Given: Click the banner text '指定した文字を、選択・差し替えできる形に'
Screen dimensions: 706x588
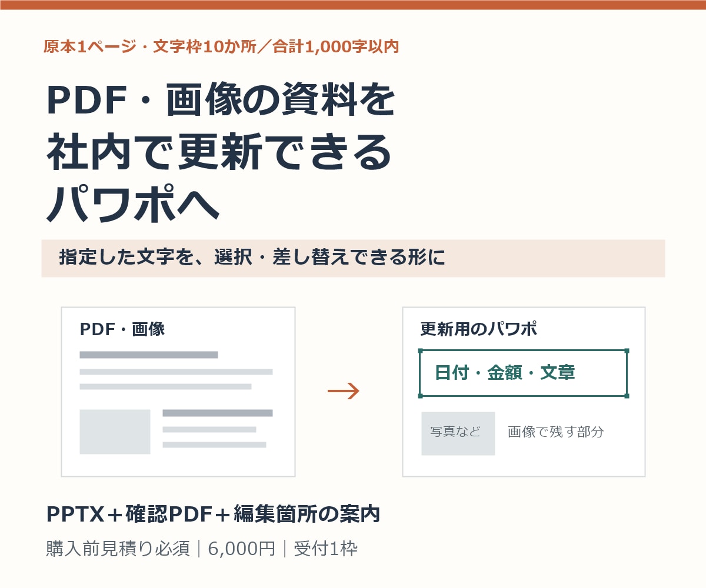Looking at the screenshot, I should [252, 258].
